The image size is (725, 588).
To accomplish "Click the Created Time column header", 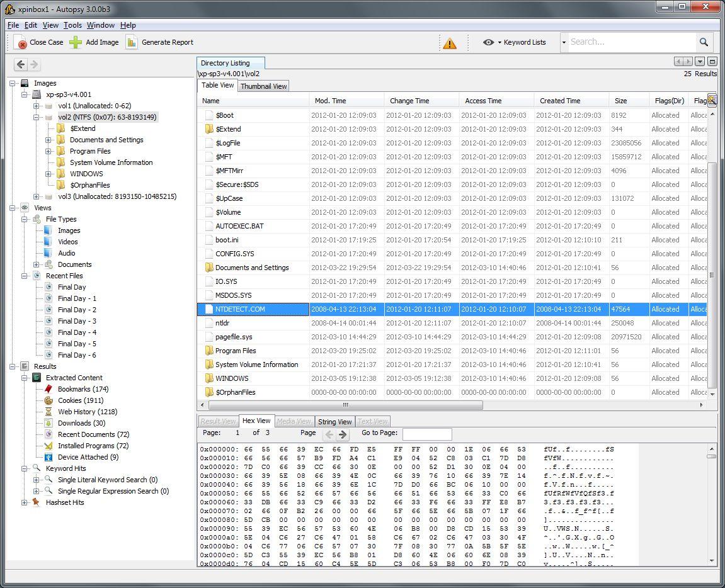I will coord(571,101).
